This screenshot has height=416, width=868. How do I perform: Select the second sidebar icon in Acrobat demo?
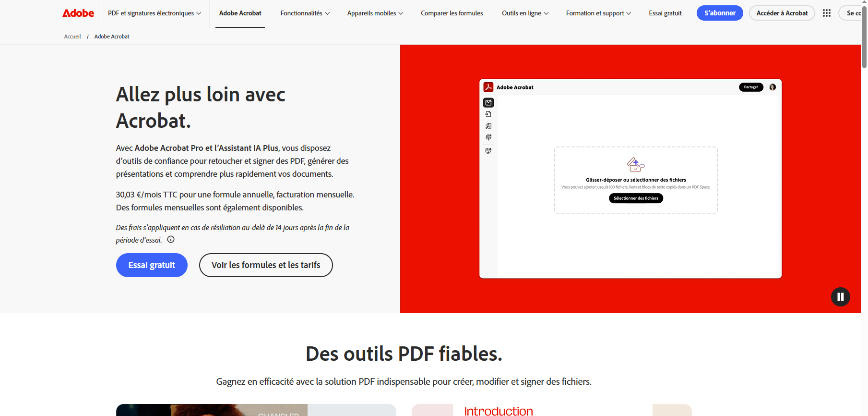click(x=488, y=114)
